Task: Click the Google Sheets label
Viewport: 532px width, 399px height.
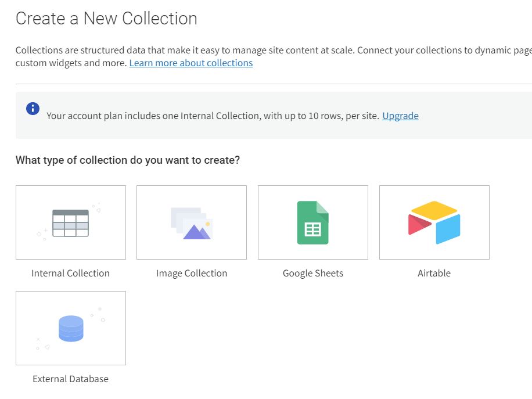Action: (313, 273)
